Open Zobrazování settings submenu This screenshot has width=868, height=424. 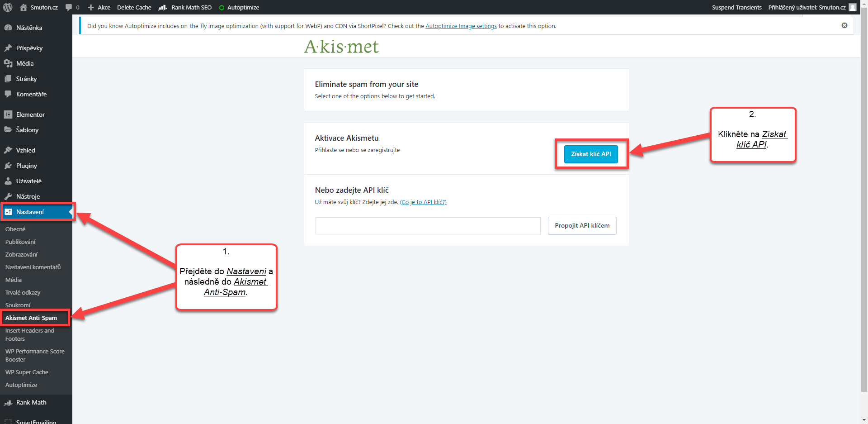coord(21,254)
